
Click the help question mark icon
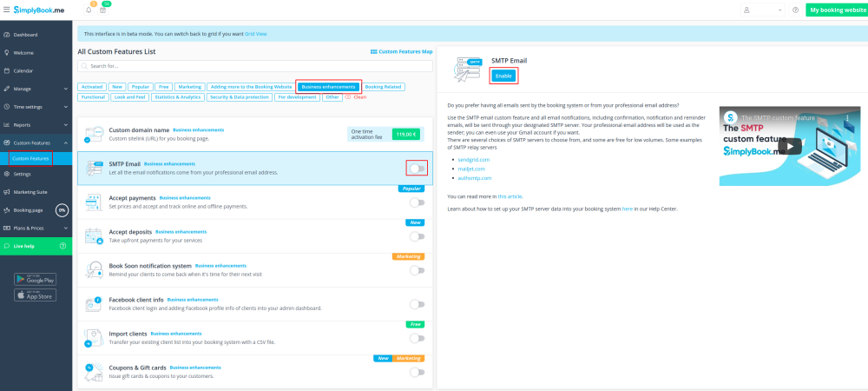[793, 10]
